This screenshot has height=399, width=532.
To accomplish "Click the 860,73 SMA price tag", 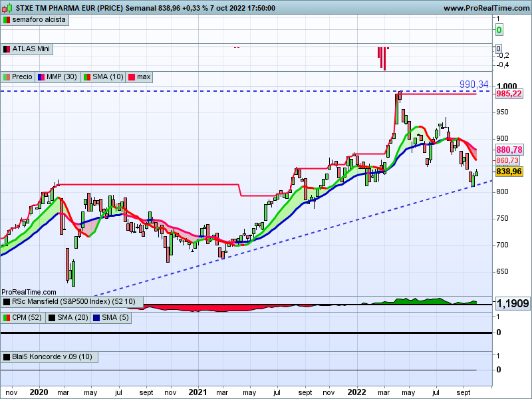I will tap(507, 160).
